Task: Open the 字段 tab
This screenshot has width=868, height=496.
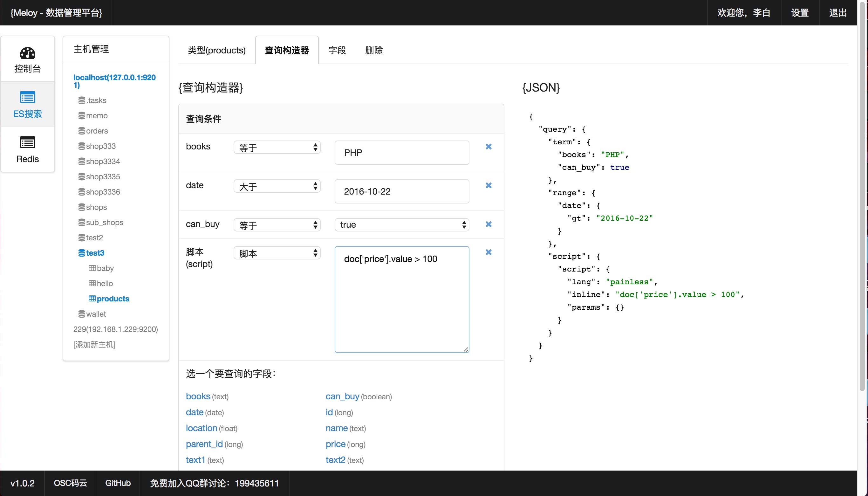Action: [337, 51]
